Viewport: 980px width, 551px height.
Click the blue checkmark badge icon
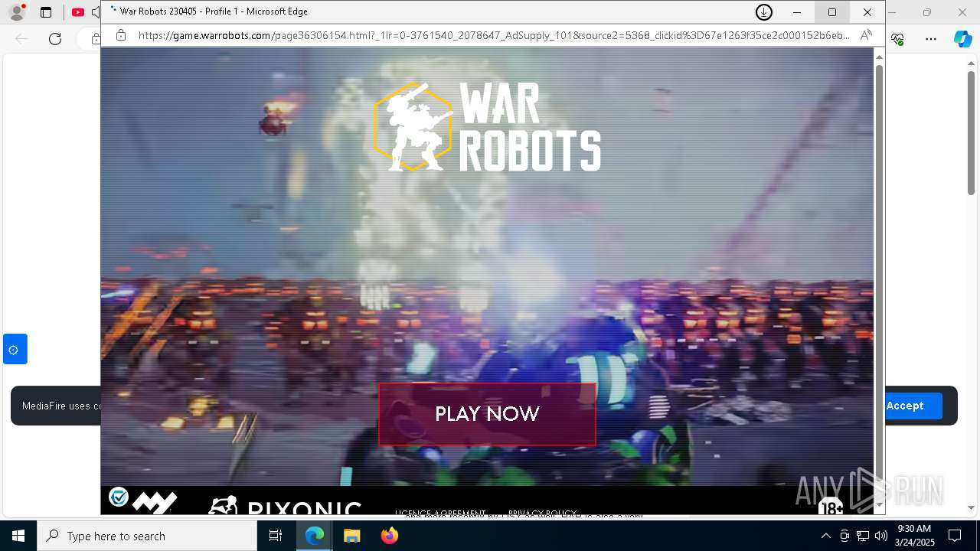point(119,497)
